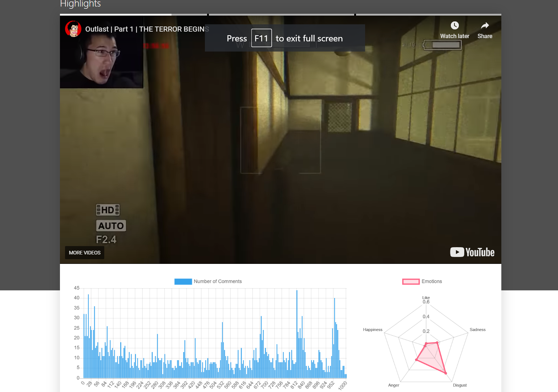This screenshot has width=558, height=392.
Task: Click the Number of Comments legend label
Action: (x=218, y=282)
